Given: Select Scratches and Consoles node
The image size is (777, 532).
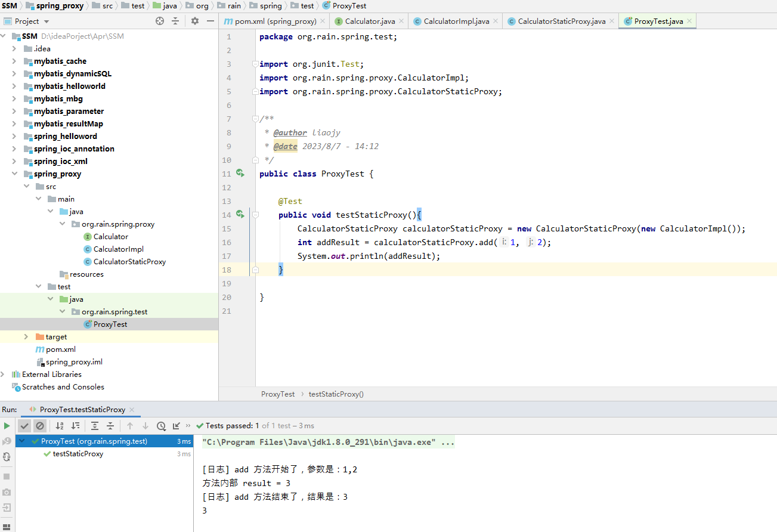Looking at the screenshot, I should [x=58, y=387].
